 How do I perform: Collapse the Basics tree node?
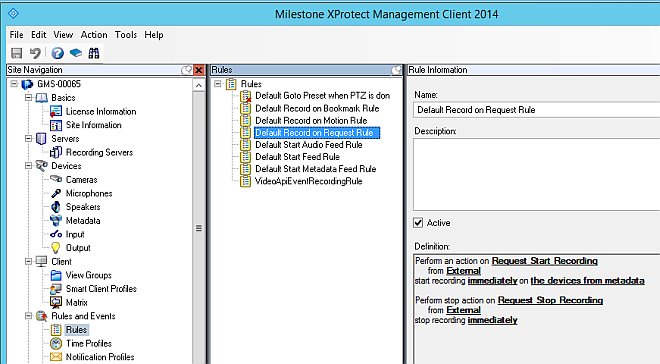(28, 98)
